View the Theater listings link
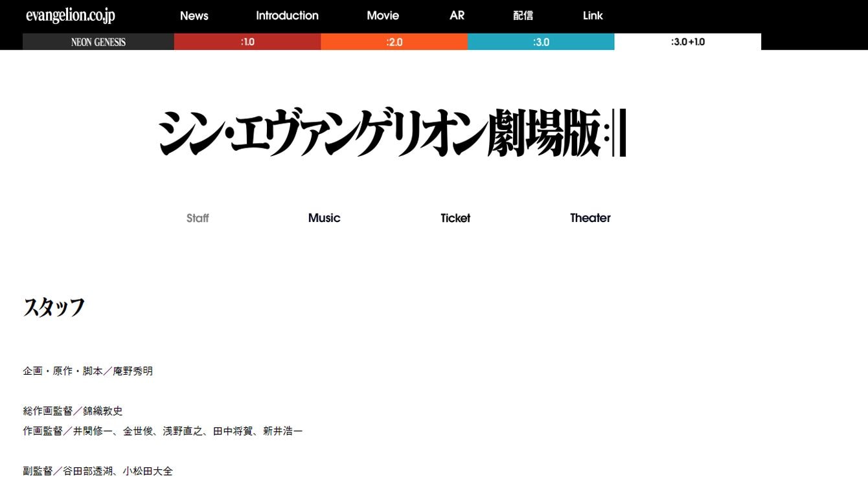 click(590, 218)
